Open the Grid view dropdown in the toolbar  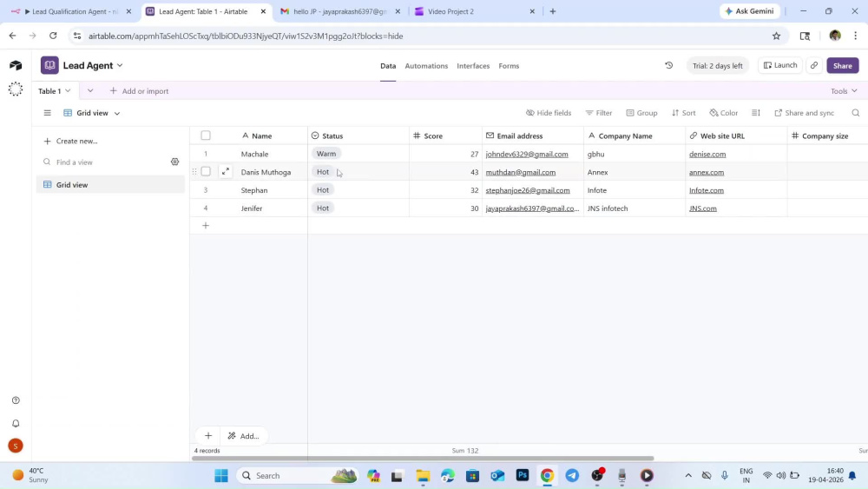click(91, 113)
